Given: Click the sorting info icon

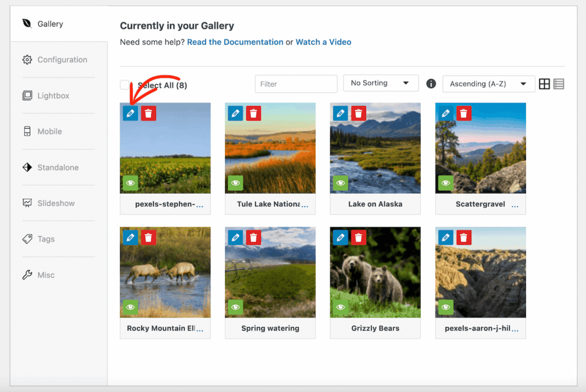Looking at the screenshot, I should pyautogui.click(x=431, y=84).
